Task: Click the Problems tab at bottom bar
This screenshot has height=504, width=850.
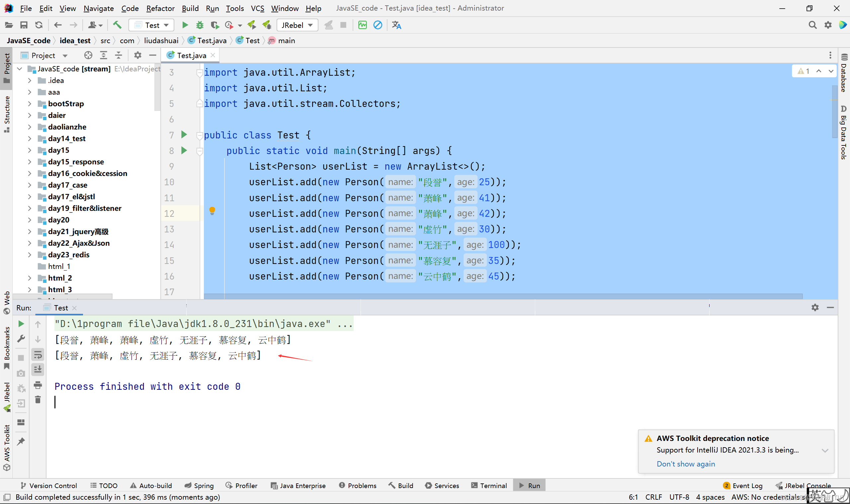Action: [360, 485]
